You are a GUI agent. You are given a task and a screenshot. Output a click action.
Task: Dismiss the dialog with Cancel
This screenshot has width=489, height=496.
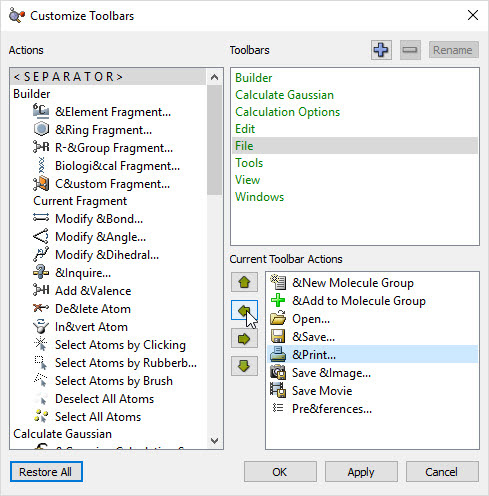442,472
